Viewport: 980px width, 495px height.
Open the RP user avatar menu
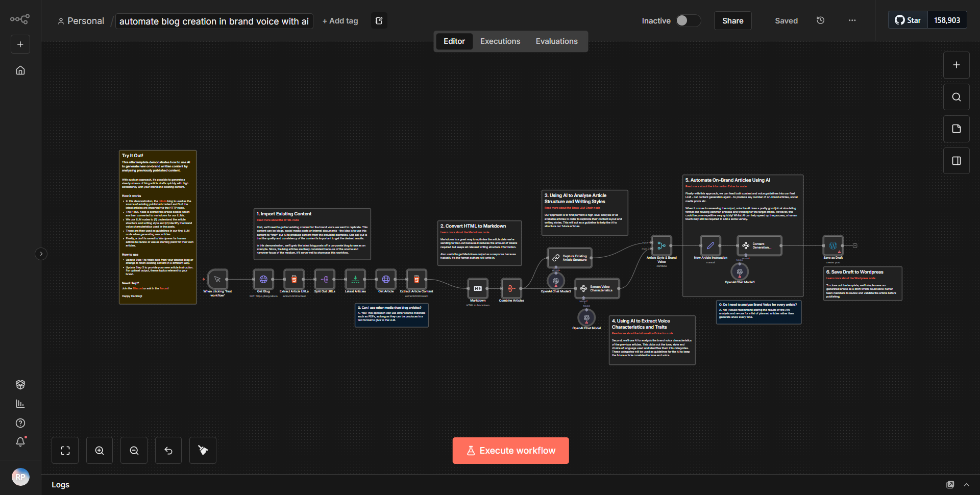coord(20,477)
